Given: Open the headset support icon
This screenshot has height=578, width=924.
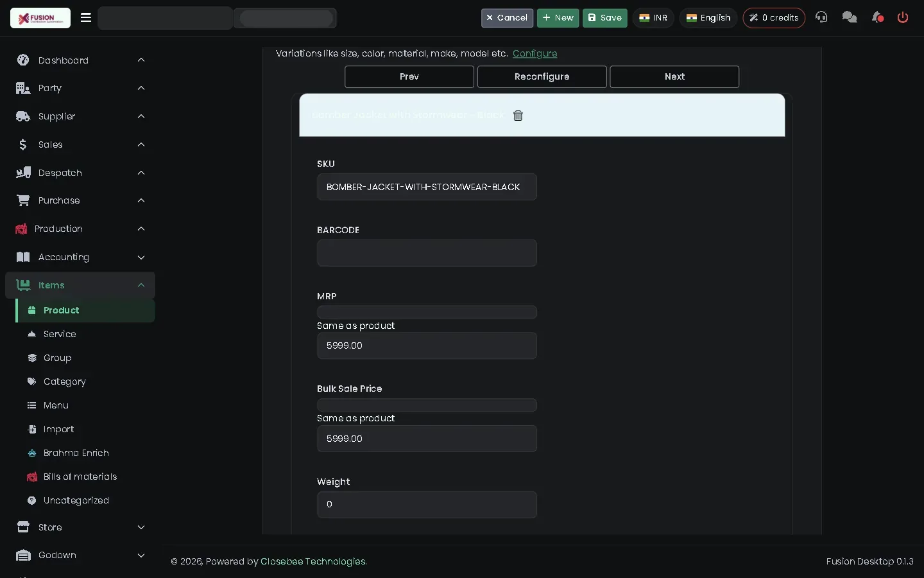Looking at the screenshot, I should [x=821, y=17].
